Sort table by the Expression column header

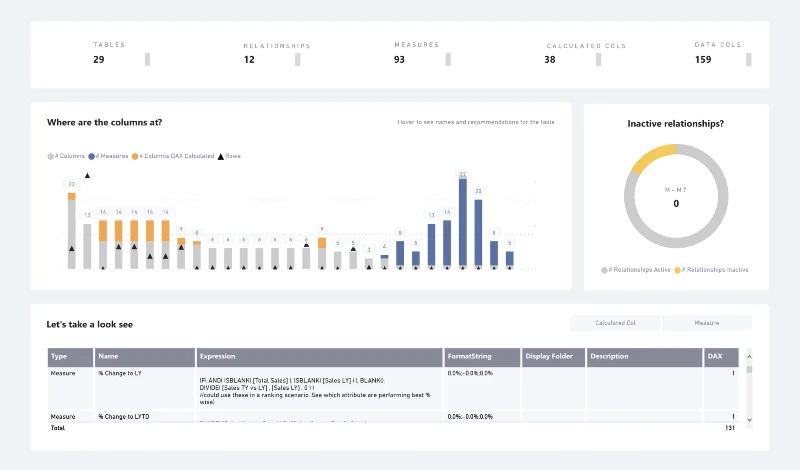(x=319, y=357)
